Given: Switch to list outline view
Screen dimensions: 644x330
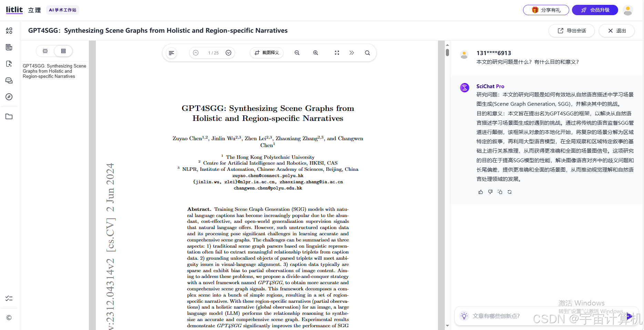Looking at the screenshot, I should (63, 51).
